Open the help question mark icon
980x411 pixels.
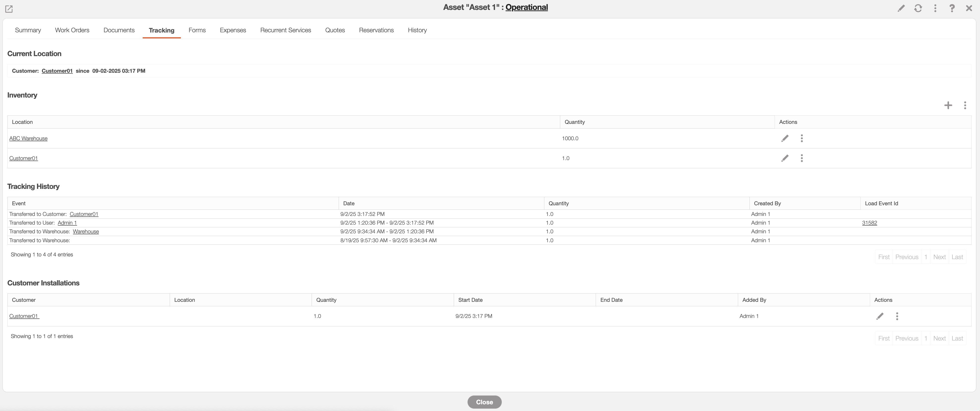click(952, 8)
